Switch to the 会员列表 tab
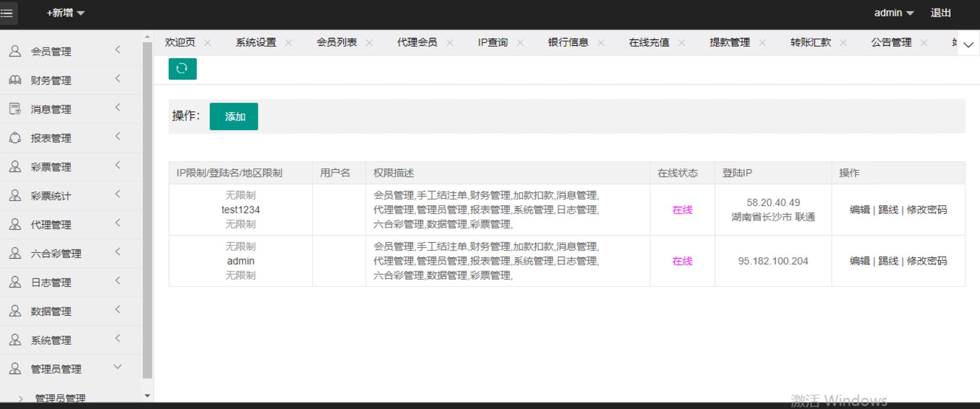The image size is (980, 409). click(336, 43)
